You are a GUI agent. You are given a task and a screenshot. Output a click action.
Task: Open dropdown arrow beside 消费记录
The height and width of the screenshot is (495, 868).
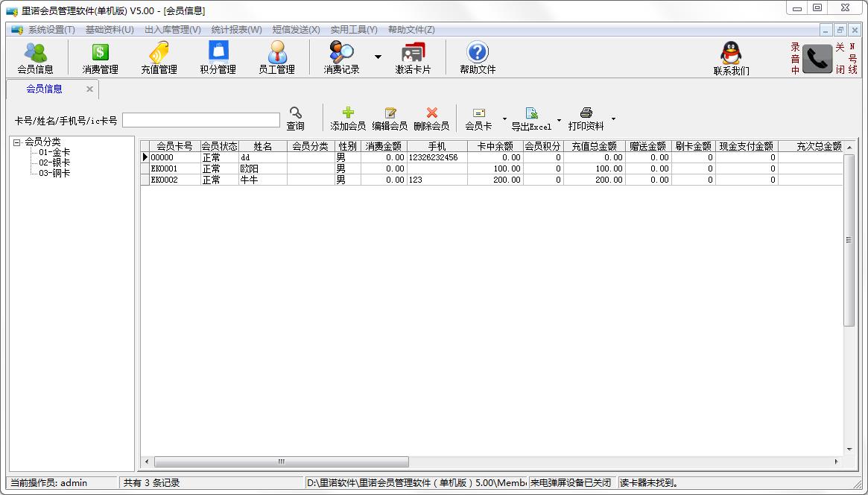tap(378, 57)
